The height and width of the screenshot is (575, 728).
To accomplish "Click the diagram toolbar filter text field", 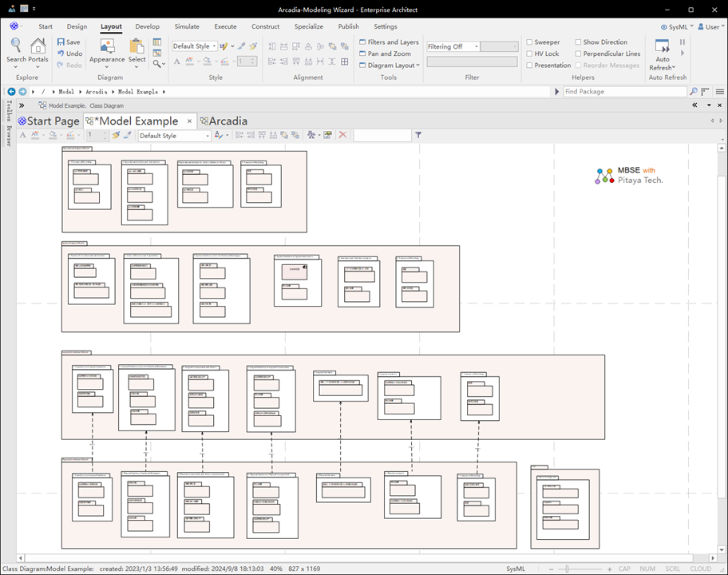I will point(382,135).
